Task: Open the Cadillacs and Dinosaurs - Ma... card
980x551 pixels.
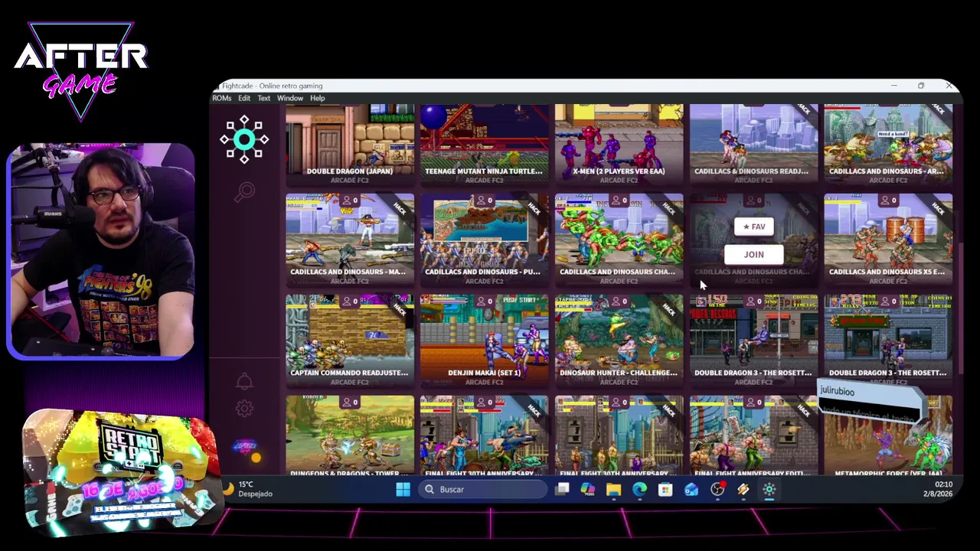Action: click(350, 239)
